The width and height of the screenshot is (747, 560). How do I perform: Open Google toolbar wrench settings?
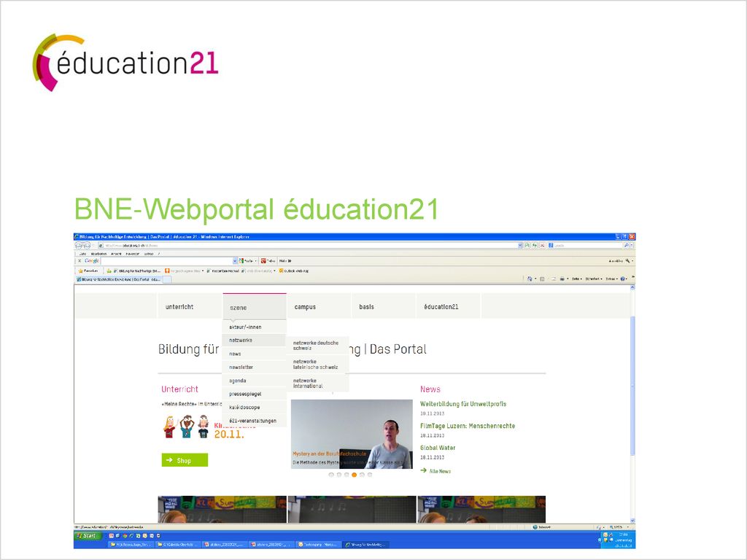(628, 261)
